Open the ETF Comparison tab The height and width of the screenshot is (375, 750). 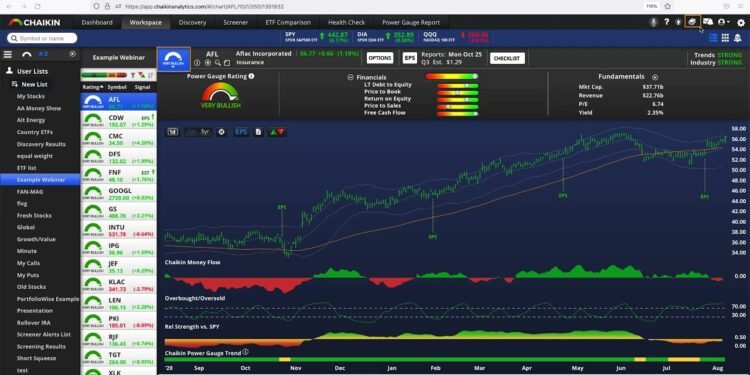coord(288,22)
